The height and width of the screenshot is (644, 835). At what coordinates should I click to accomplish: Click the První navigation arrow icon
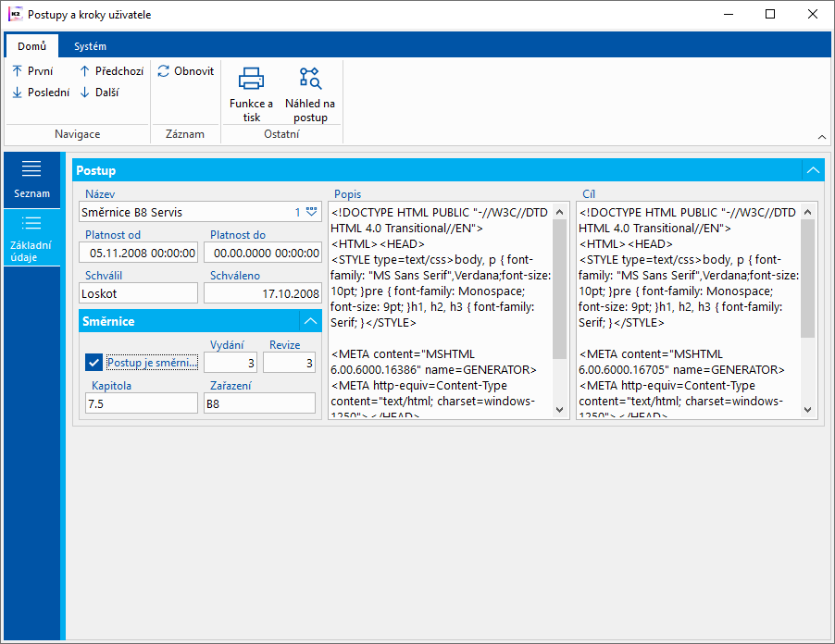17,71
